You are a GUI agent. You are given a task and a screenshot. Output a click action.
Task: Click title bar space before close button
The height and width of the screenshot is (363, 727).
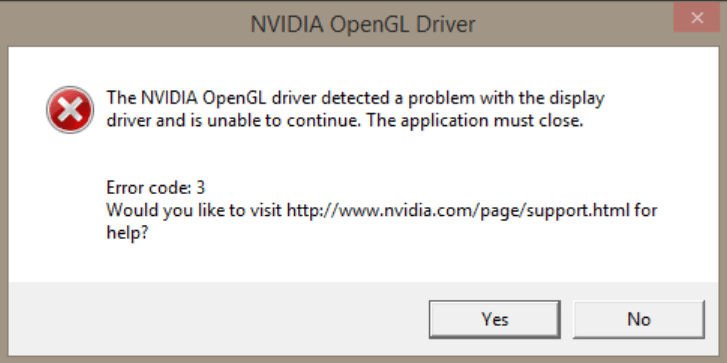pyautogui.click(x=575, y=24)
